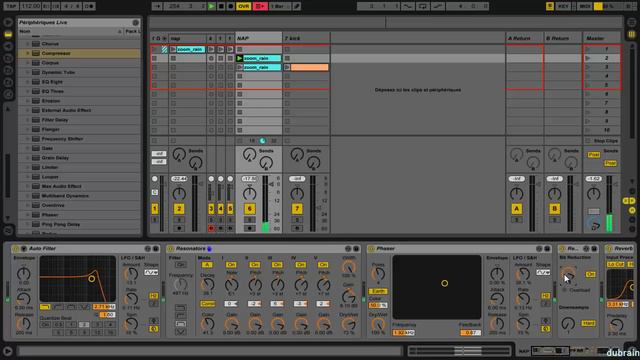Click the Redux Hard downsample button
Image resolution: width=640 pixels, height=360 pixels.
(588, 323)
